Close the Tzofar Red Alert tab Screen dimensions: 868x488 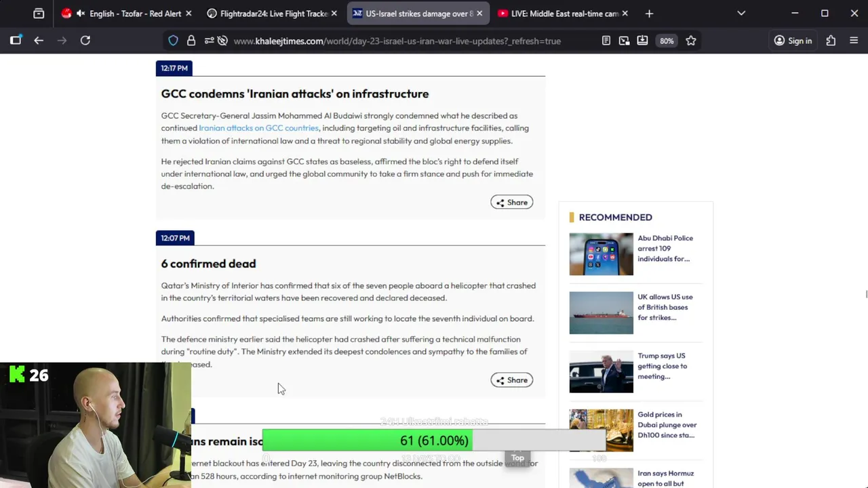tap(189, 14)
